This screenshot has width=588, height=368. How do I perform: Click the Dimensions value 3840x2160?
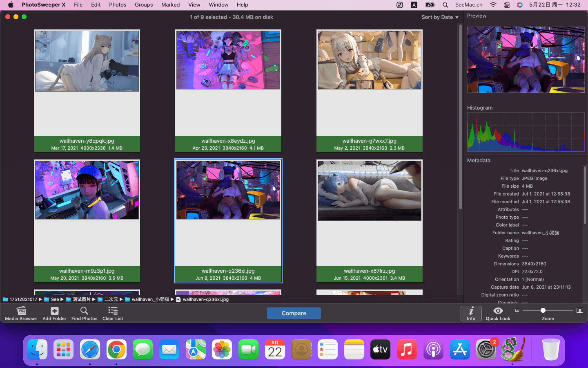click(534, 264)
